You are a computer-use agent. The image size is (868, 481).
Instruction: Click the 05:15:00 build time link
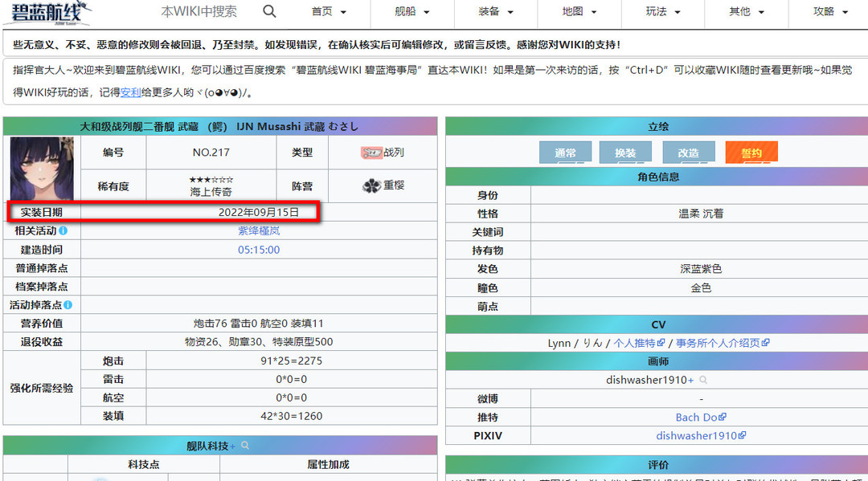pyautogui.click(x=260, y=249)
